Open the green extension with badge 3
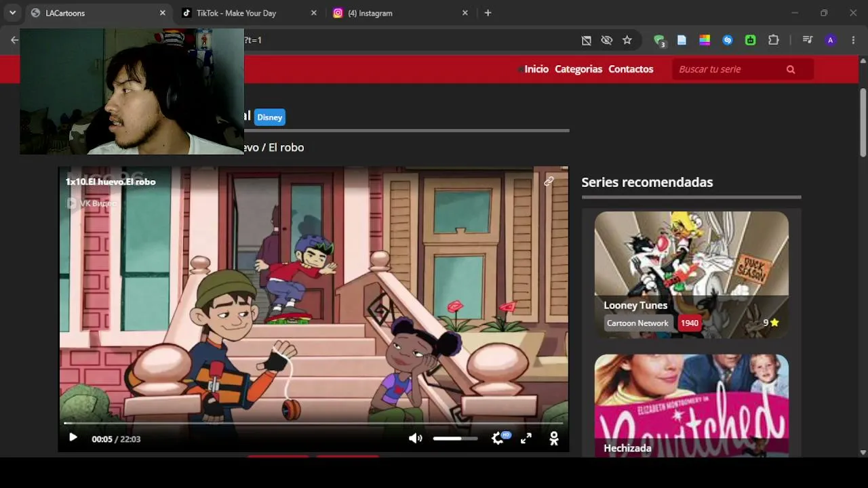The image size is (868, 488). [659, 41]
